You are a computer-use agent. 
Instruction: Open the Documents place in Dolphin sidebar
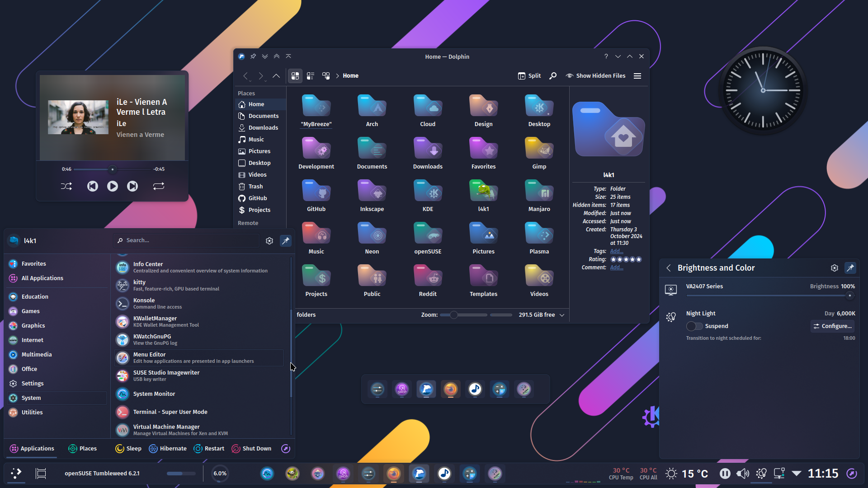[x=260, y=116]
